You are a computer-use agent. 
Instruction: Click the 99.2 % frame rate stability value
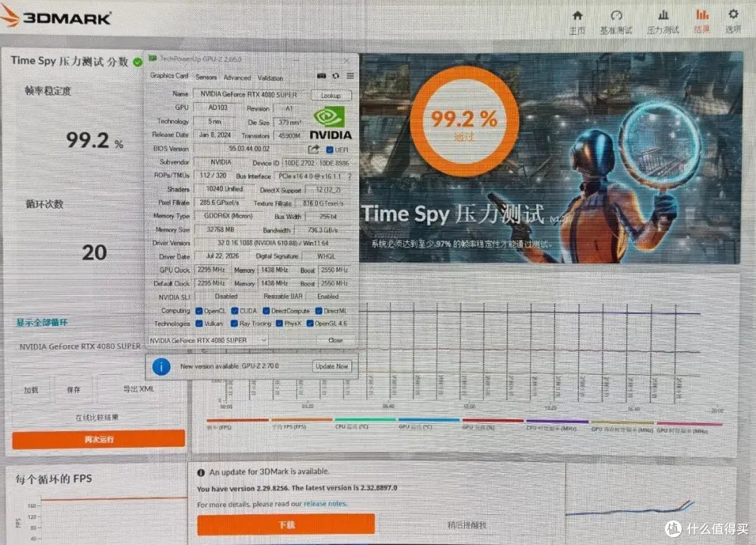click(94, 140)
